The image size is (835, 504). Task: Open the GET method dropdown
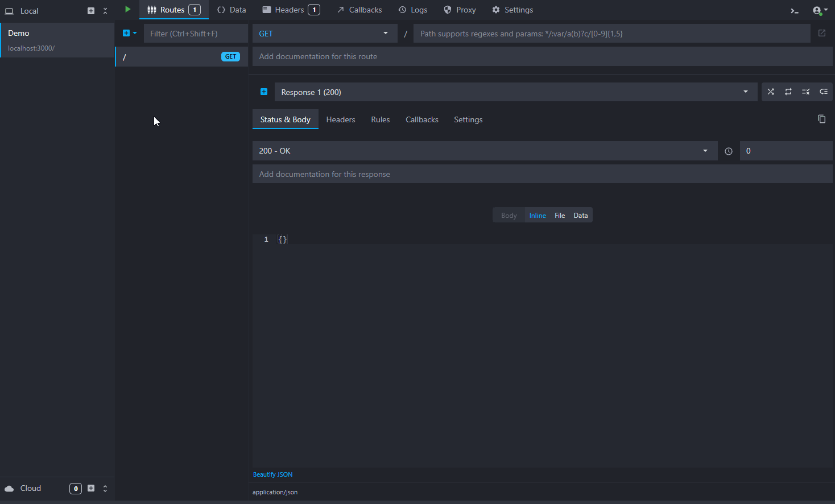(x=324, y=34)
